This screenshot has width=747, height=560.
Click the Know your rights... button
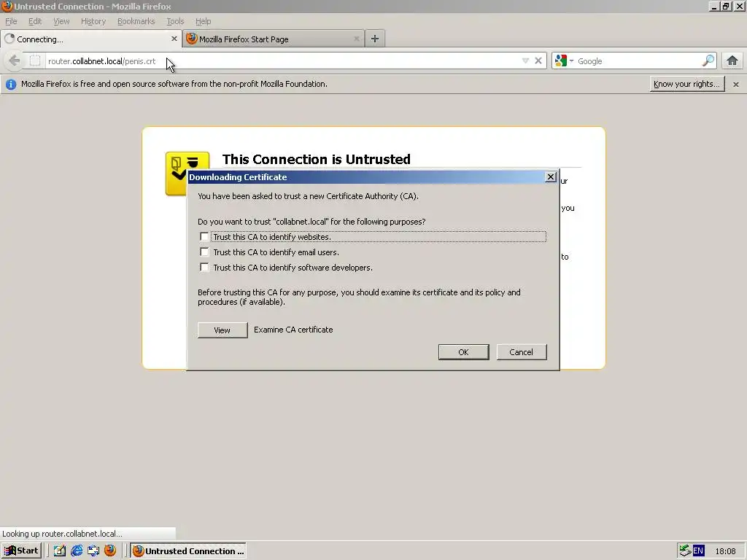tap(686, 84)
